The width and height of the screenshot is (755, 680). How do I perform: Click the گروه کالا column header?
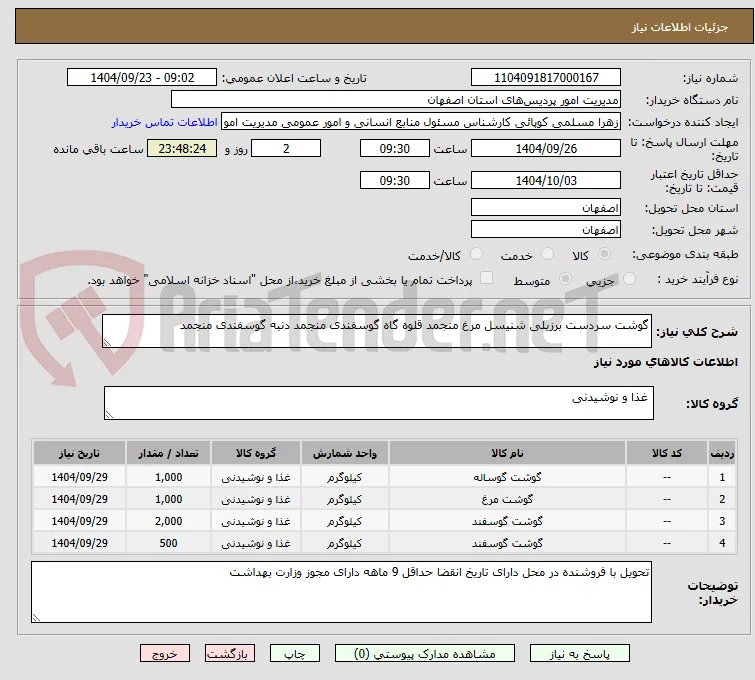(x=256, y=453)
